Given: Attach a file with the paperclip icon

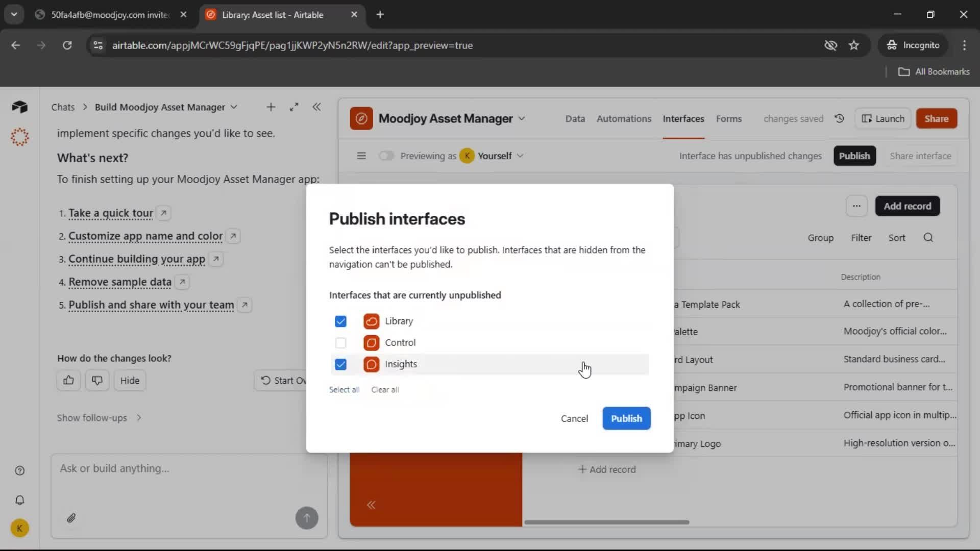Looking at the screenshot, I should [71, 519].
